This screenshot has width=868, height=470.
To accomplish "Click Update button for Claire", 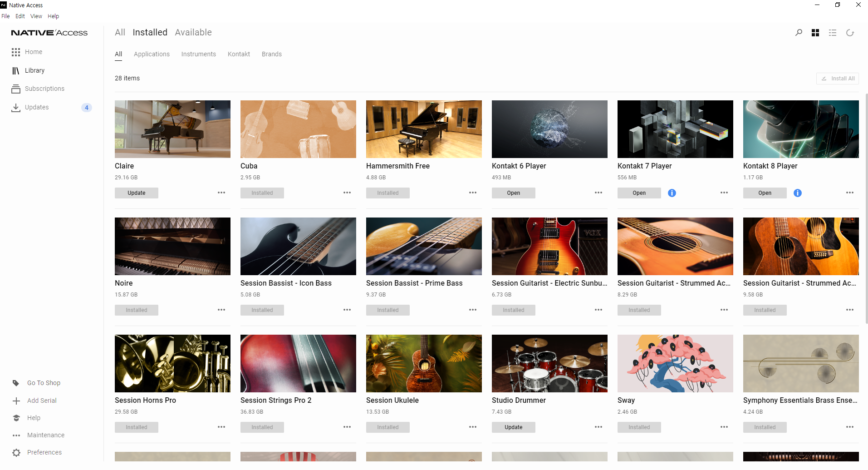I will [x=137, y=193].
